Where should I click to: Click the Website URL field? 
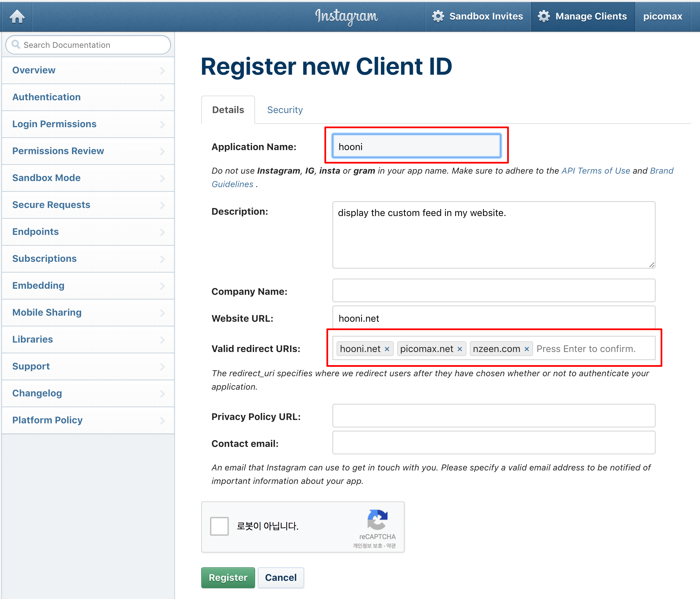tap(494, 318)
